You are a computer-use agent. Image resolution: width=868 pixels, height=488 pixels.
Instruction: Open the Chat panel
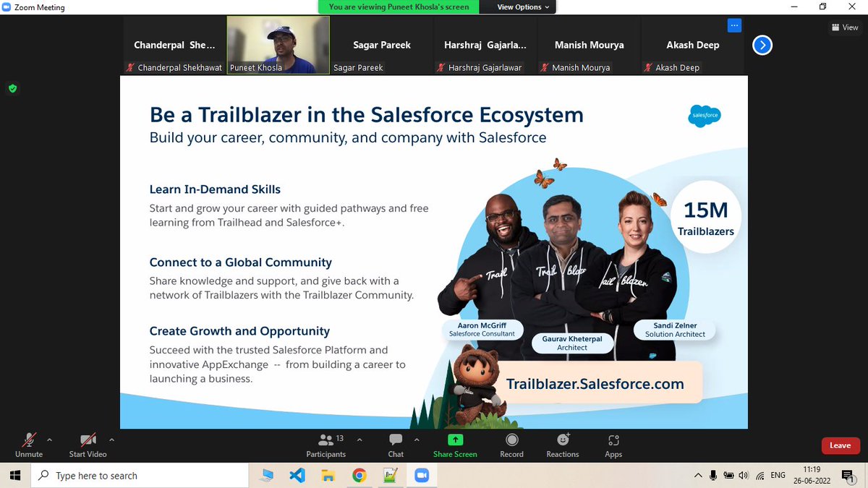click(396, 445)
